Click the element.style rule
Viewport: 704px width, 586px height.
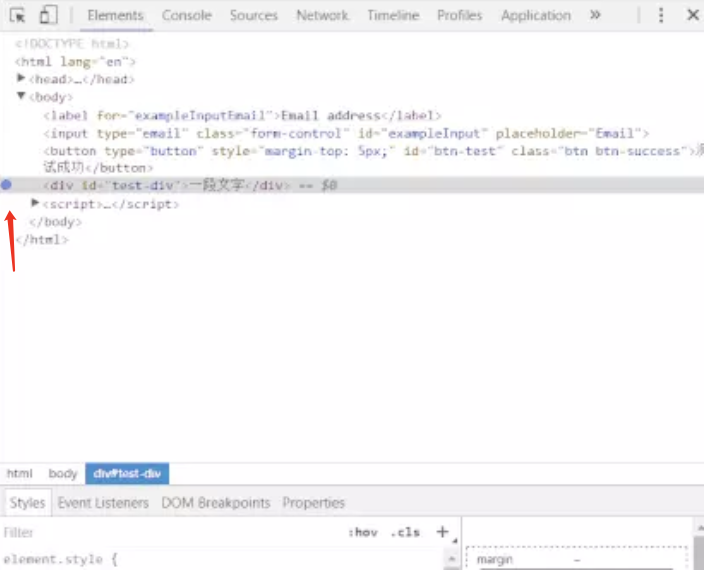[x=60, y=560]
